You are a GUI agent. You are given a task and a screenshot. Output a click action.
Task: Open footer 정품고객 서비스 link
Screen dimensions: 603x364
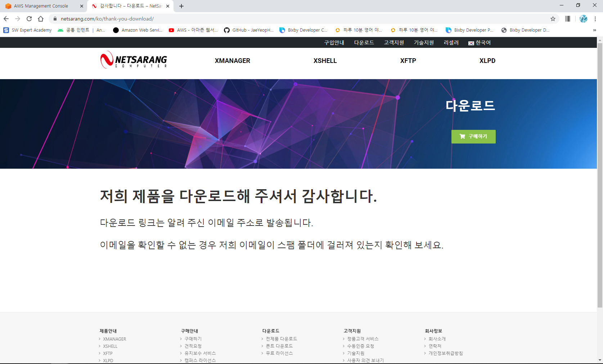363,339
